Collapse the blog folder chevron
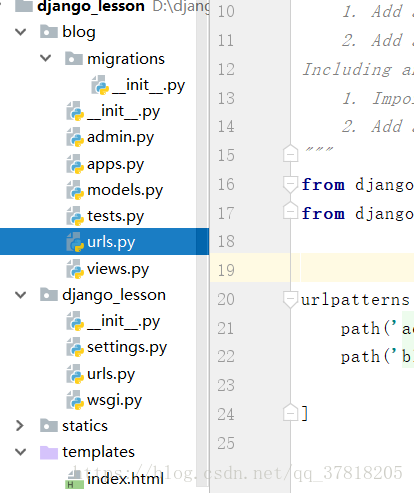 21,32
